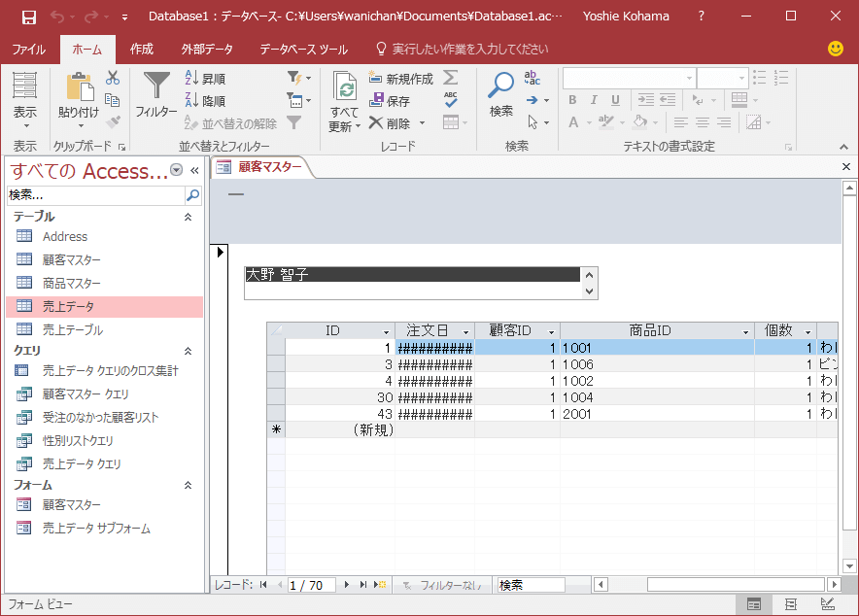Click the Totals sigma icon
The height and width of the screenshot is (616, 859).
(x=450, y=78)
